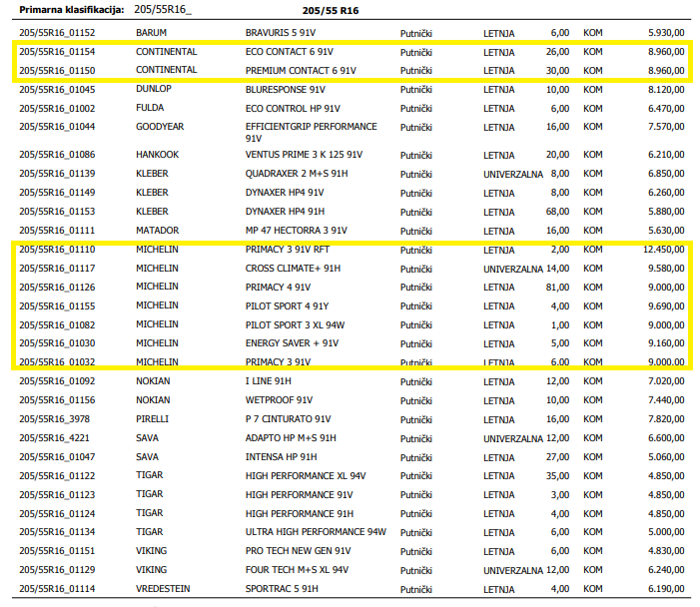Viewport: 700px width, 607px height.
Task: Select the BRAVURIS 5 91V model name
Action: click(281, 33)
